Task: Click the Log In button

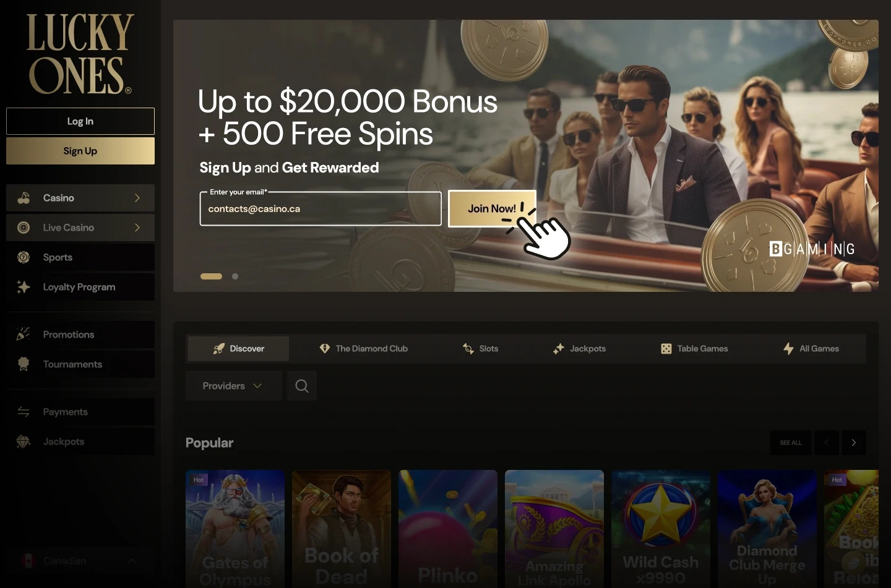Action: [x=80, y=121]
